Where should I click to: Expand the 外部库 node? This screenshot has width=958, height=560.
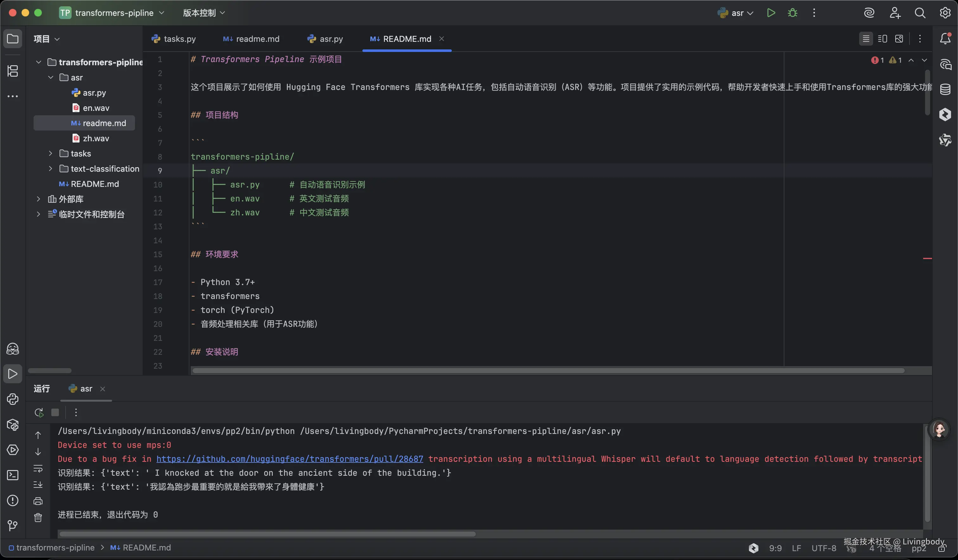click(38, 199)
